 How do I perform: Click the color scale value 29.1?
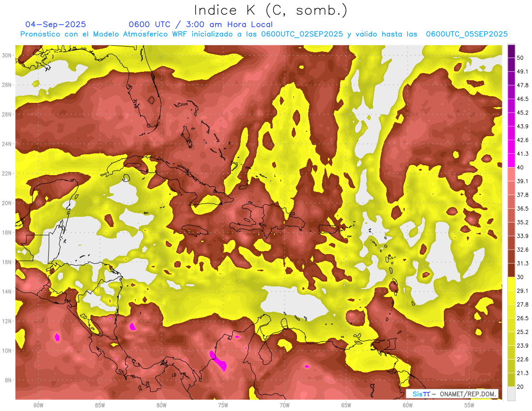coord(523,291)
